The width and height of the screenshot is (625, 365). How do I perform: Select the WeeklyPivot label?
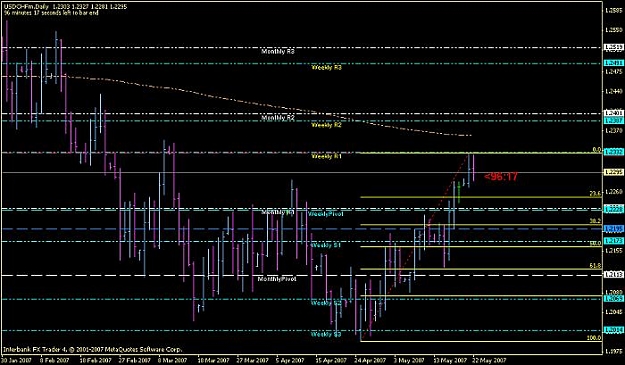(x=326, y=214)
